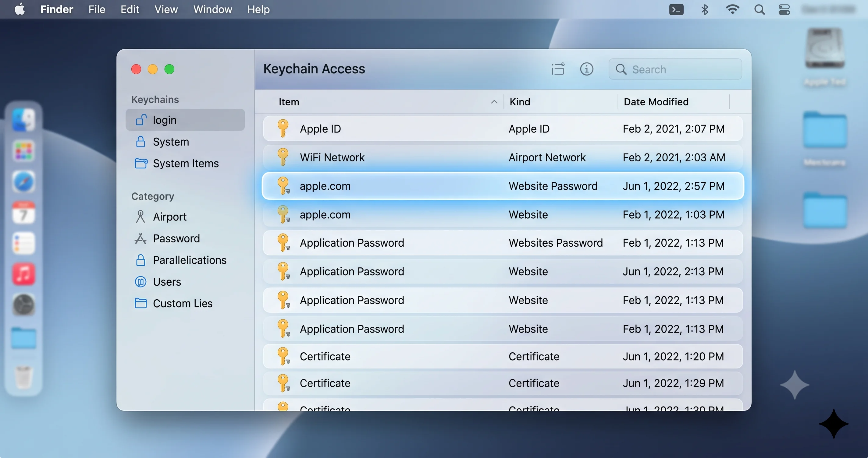Click the lock icon beside System keychain
Image resolution: width=868 pixels, height=458 pixels.
[141, 141]
